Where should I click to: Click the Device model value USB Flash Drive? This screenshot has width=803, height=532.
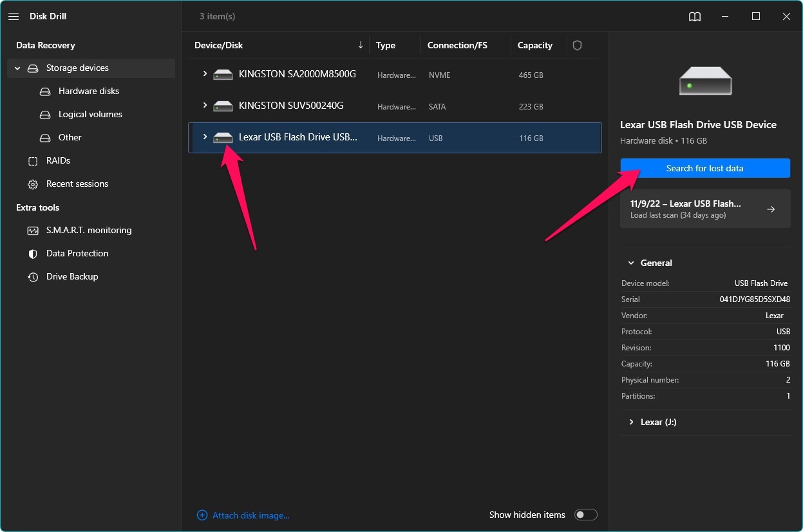761,283
